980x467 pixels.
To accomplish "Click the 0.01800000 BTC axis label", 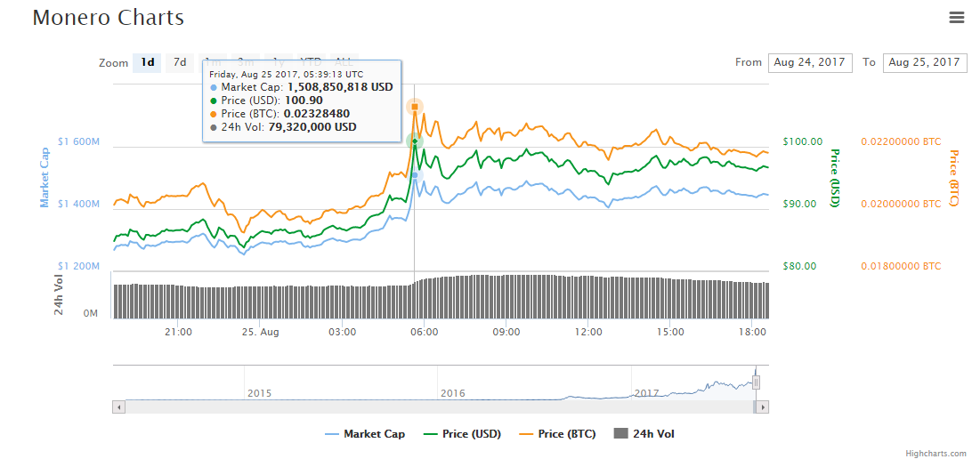I will click(x=901, y=267).
